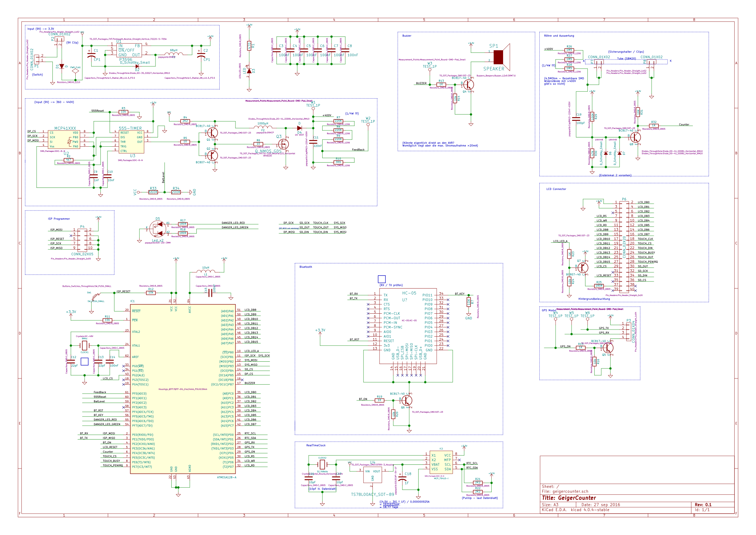This screenshot has width=756, height=535.
Task: Click the ATMEGA128-A IC1 chip body
Action: (183, 389)
